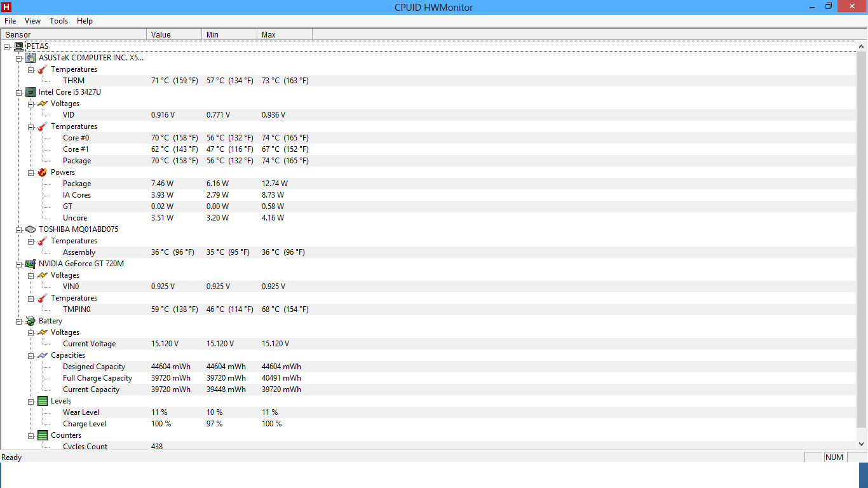Click the TOSHIBA hard drive icon
Viewport: 868px width, 488px height.
pyautogui.click(x=31, y=229)
